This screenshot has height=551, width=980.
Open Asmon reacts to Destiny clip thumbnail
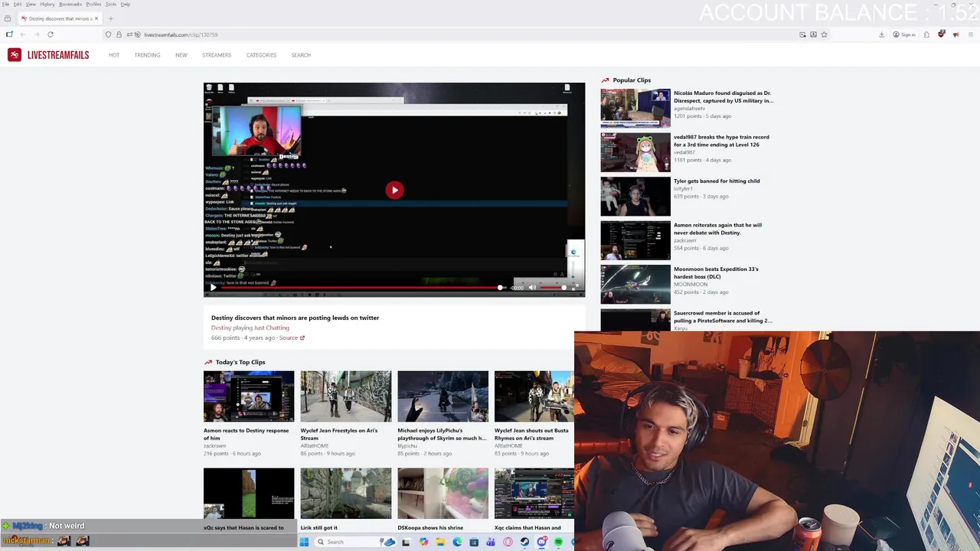[249, 396]
